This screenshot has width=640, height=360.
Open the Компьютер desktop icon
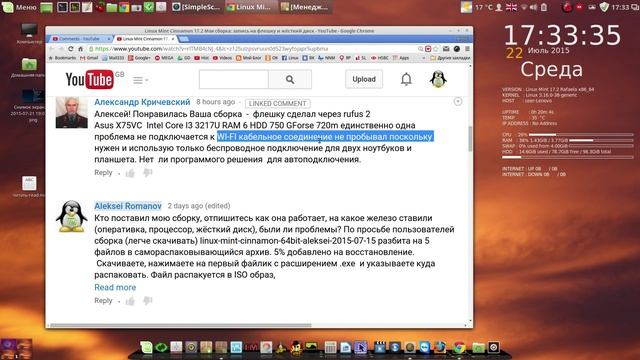29,33
